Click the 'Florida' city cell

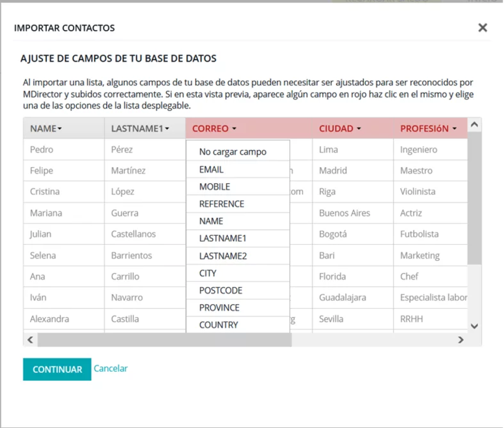point(352,276)
